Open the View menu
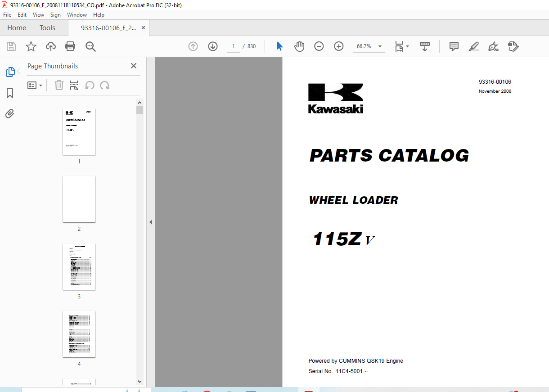The height and width of the screenshot is (392, 549). click(x=38, y=15)
